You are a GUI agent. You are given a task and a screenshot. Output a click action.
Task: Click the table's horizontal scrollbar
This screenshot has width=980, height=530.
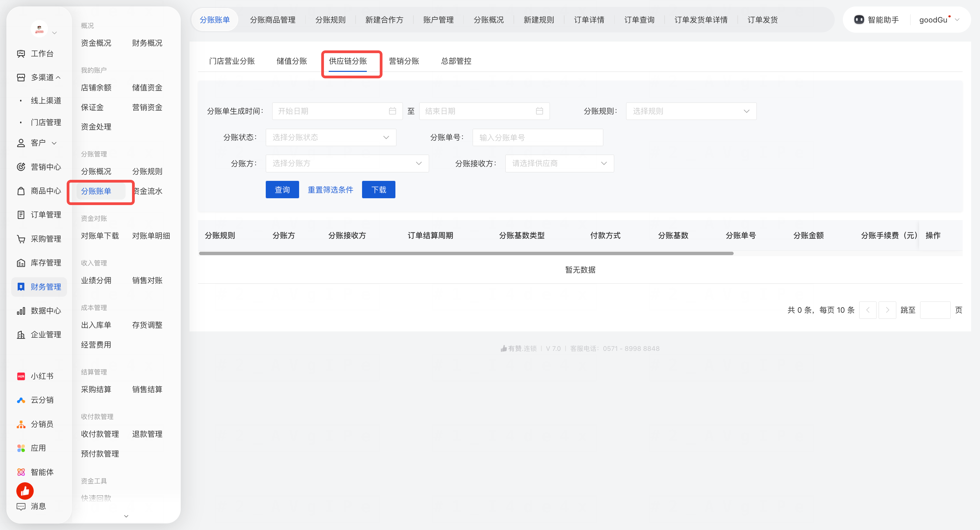pyautogui.click(x=466, y=253)
